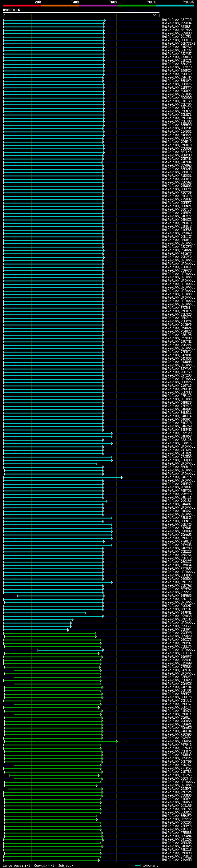197x868 pixels.
Task: Click hit label UniRef100_A7TEF4
Action: [x=177, y=653]
